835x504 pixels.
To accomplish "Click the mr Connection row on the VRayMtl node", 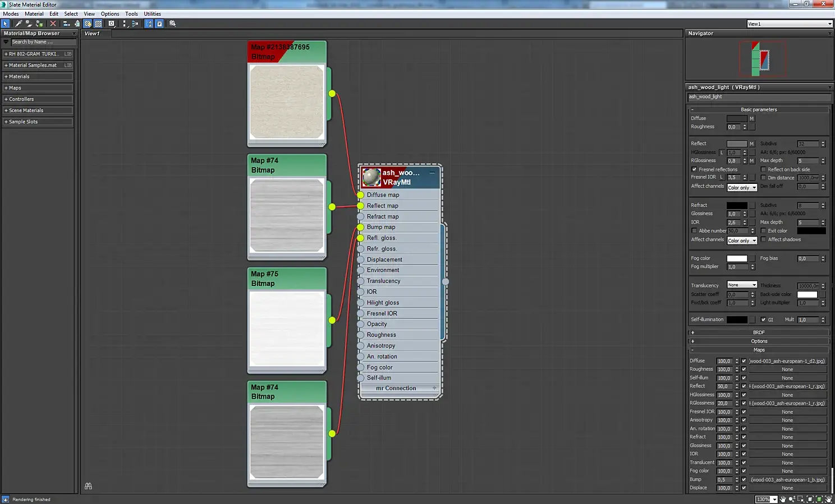I will point(399,389).
